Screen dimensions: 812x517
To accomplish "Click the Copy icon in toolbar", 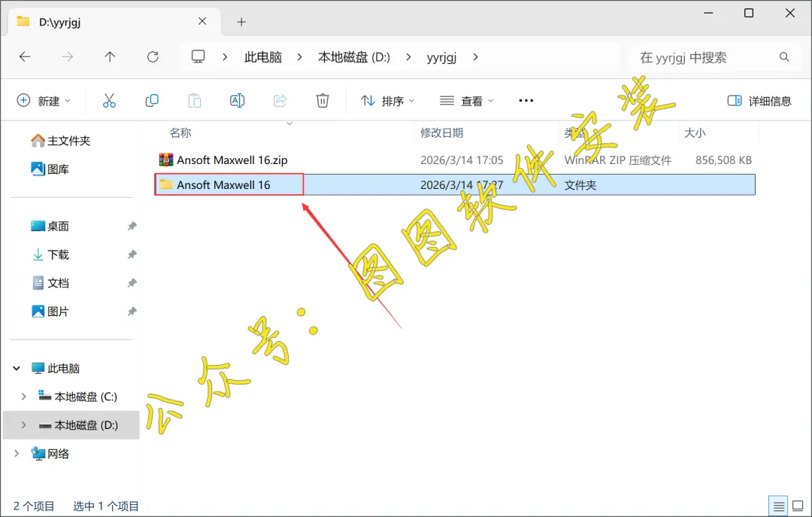I will pyautogui.click(x=152, y=101).
